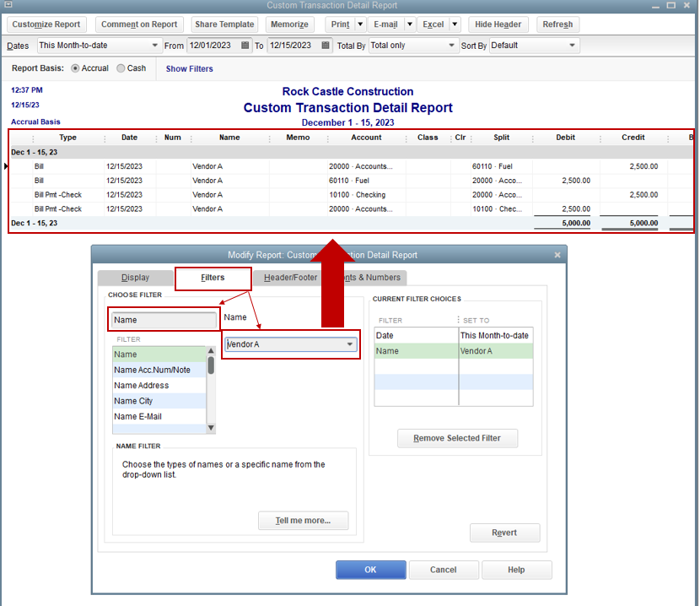The height and width of the screenshot is (606, 700).
Task: Click the Class column header
Action: pos(428,138)
